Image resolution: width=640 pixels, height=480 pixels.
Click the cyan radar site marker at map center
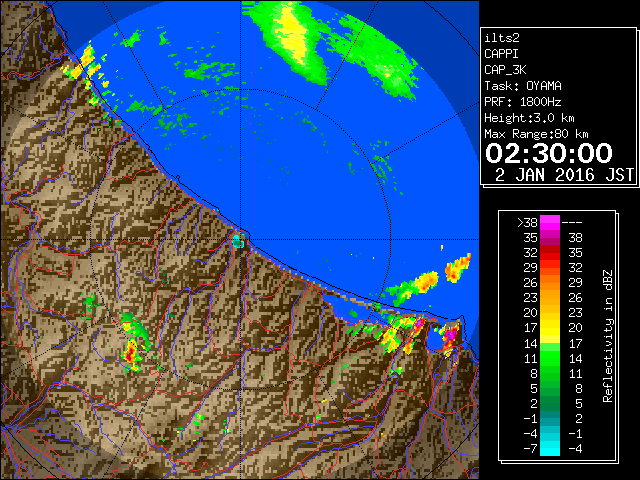238,241
